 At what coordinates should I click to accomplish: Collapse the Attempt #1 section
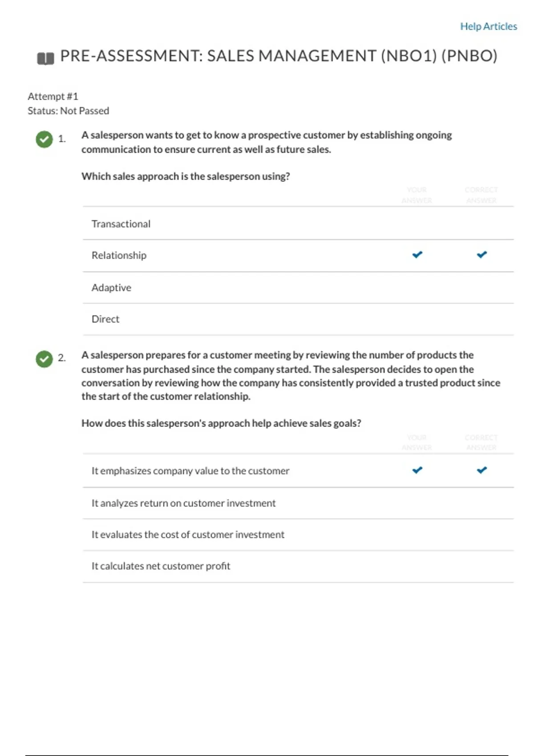pyautogui.click(x=53, y=96)
